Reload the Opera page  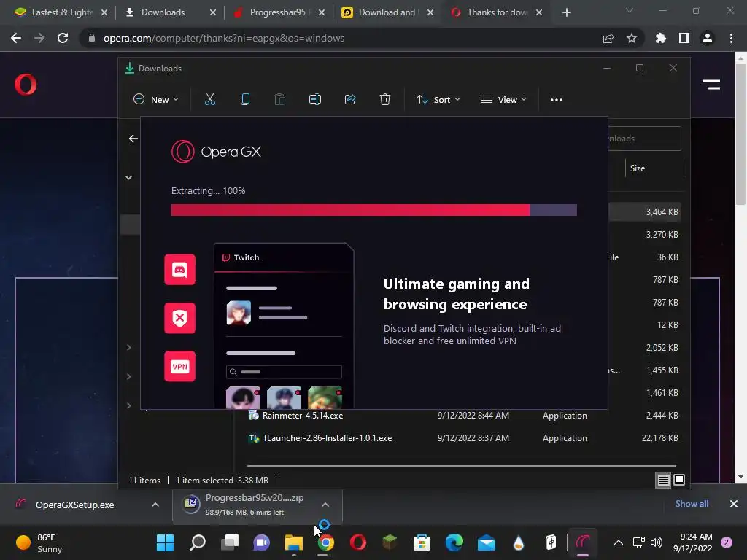coord(63,38)
